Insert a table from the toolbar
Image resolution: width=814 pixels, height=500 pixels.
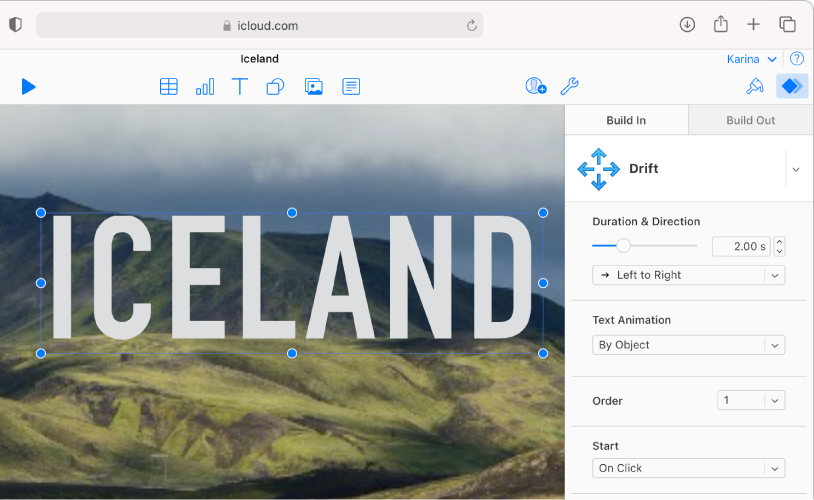pos(169,87)
